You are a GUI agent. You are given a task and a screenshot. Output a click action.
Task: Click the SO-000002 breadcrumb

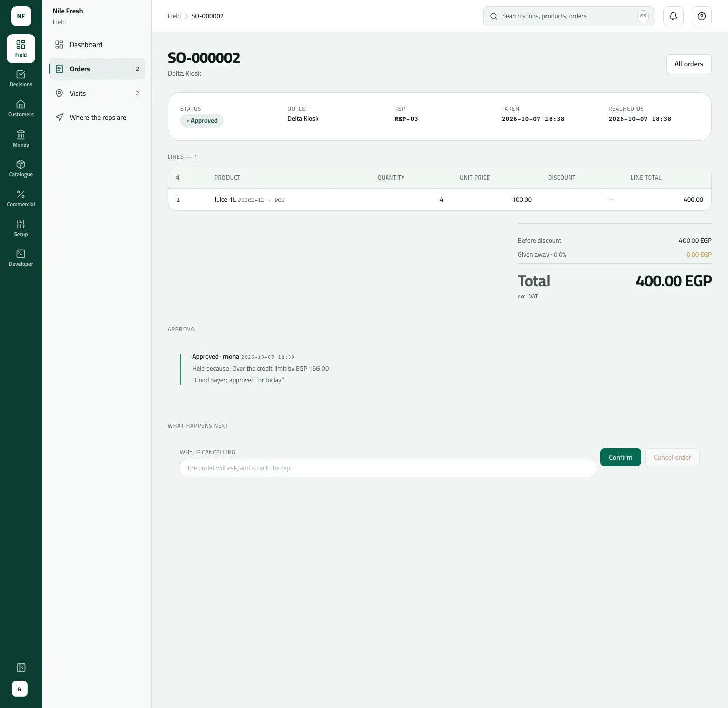207,16
